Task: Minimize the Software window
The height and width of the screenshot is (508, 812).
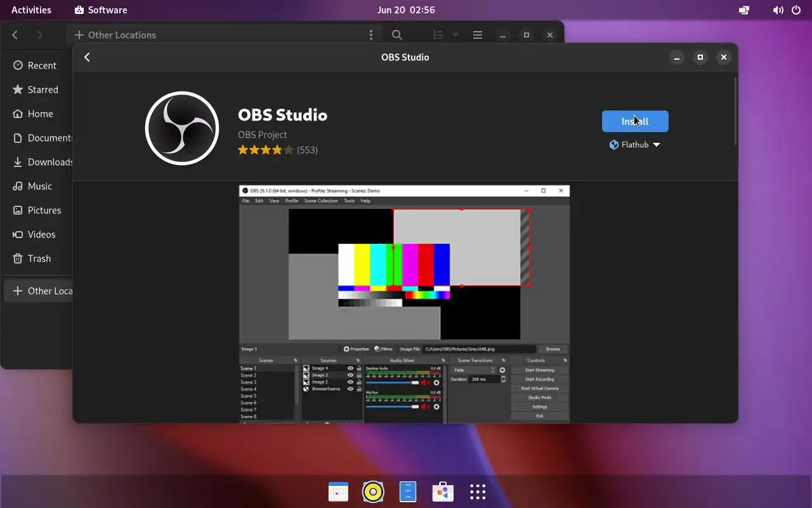Action: pyautogui.click(x=677, y=57)
